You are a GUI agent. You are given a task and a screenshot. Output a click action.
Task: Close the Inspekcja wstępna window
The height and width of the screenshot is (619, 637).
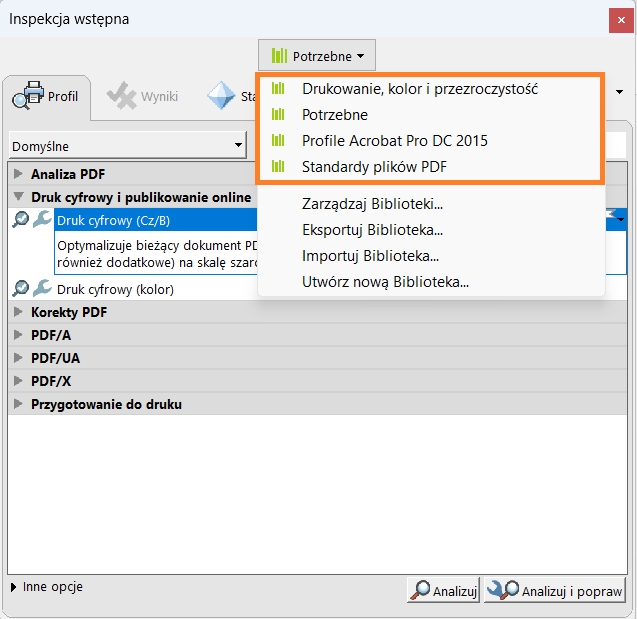pos(621,20)
